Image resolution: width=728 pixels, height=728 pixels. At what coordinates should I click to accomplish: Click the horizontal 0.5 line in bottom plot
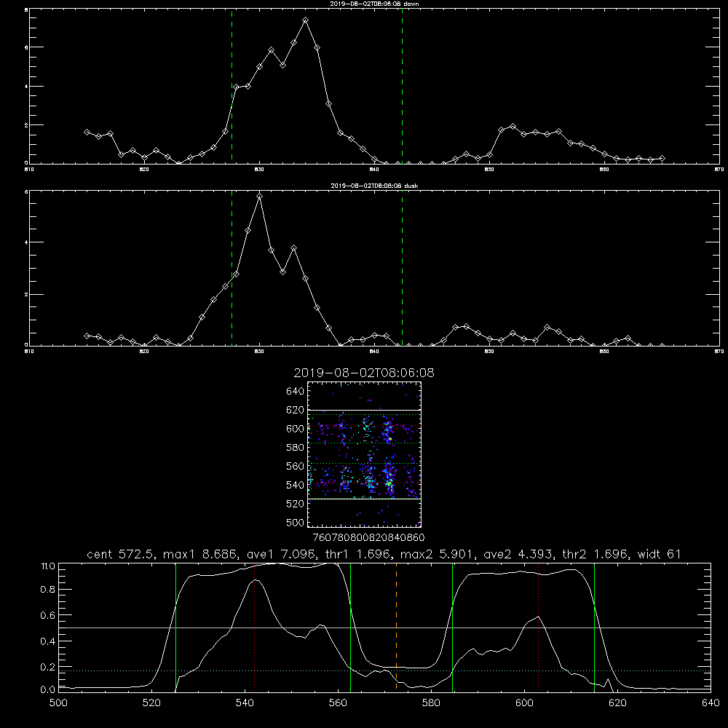384,628
